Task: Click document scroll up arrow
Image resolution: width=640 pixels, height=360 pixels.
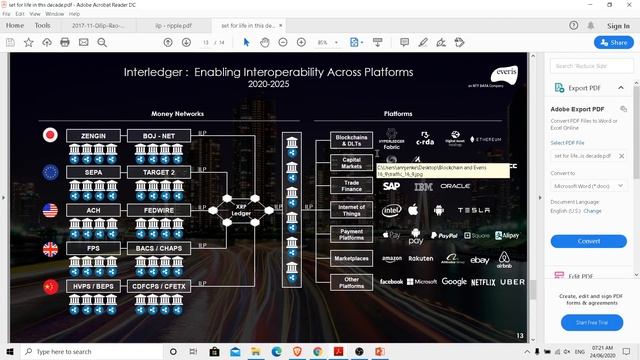Action: coord(533,56)
